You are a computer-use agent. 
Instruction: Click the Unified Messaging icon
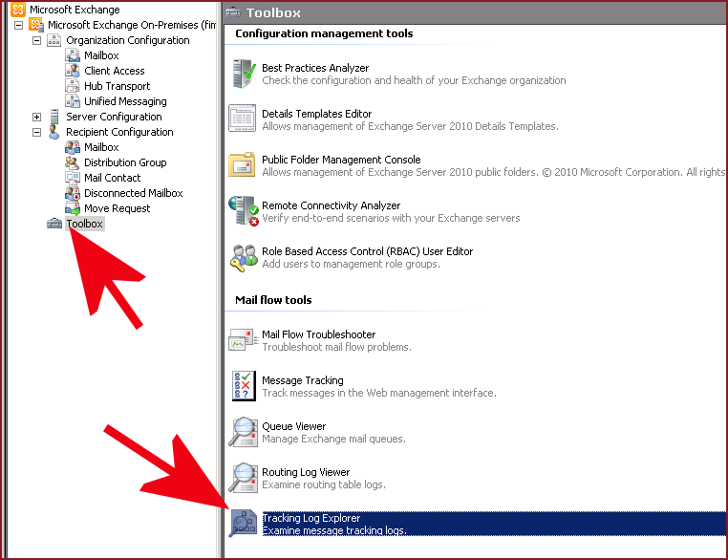pos(73,101)
